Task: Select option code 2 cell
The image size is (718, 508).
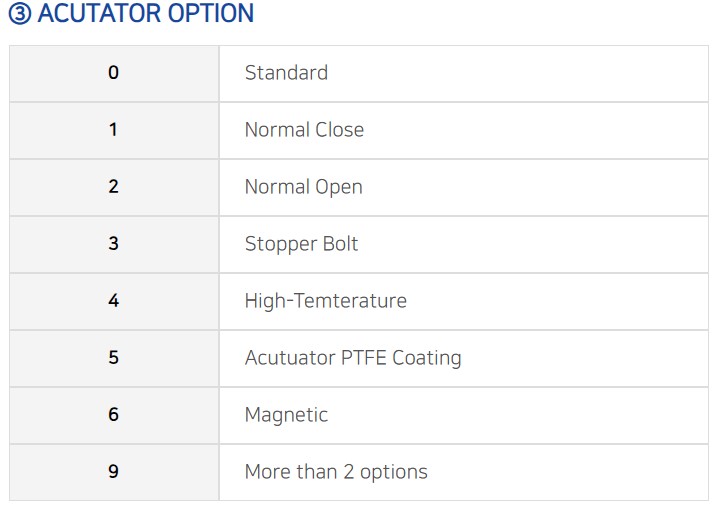Action: pyautogui.click(x=114, y=187)
